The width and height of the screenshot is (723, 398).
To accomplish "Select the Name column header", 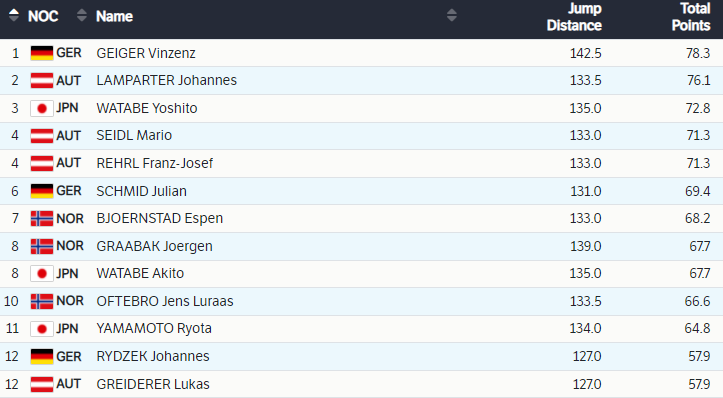I will click(x=114, y=16).
